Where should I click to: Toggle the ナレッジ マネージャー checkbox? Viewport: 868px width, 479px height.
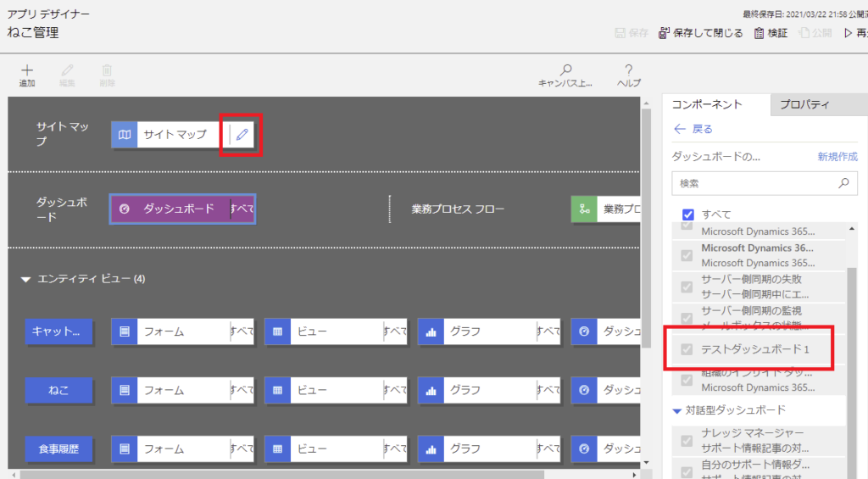click(x=687, y=441)
